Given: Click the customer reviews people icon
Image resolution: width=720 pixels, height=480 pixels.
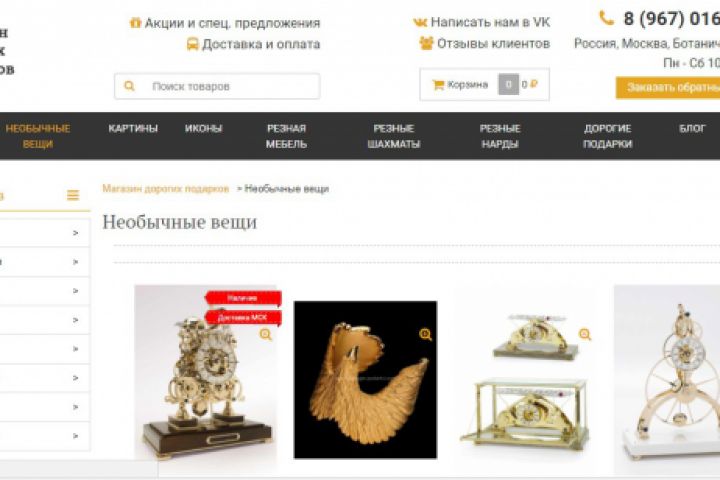Looking at the screenshot, I should [426, 43].
